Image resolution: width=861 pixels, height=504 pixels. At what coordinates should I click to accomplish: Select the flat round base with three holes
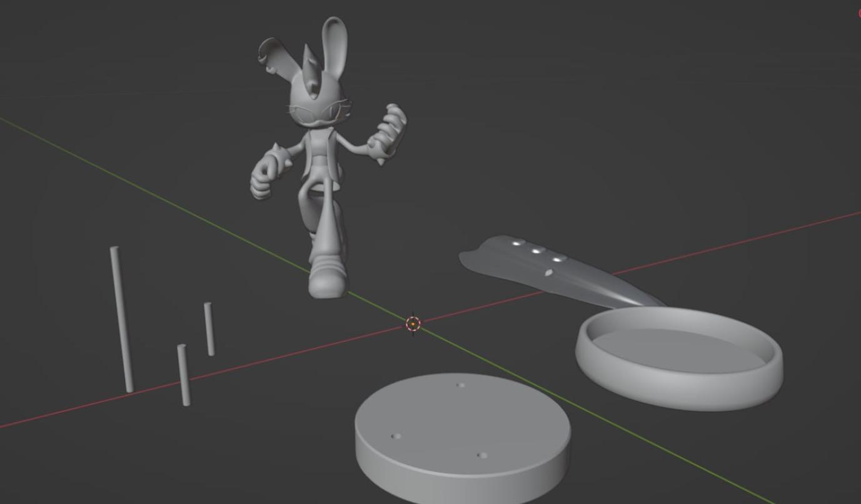(463, 438)
